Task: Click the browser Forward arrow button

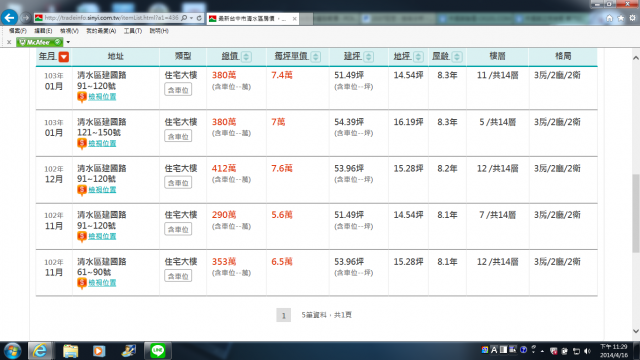Action: coord(25,18)
